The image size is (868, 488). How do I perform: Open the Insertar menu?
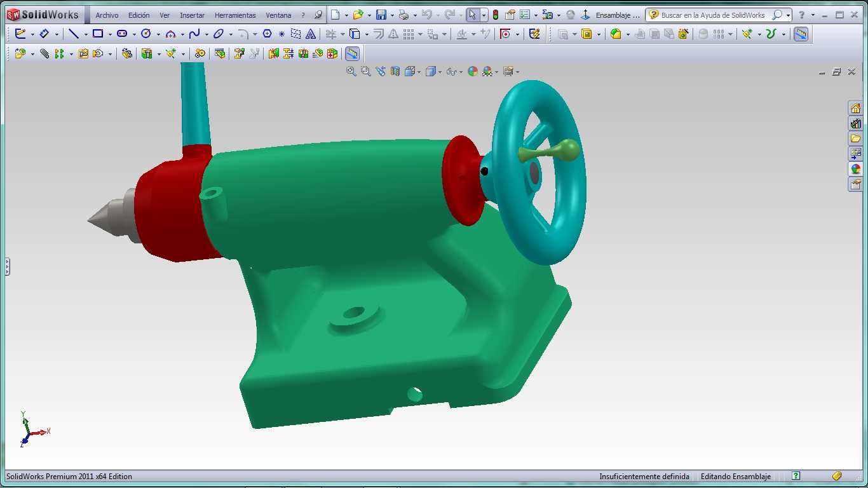(x=193, y=15)
